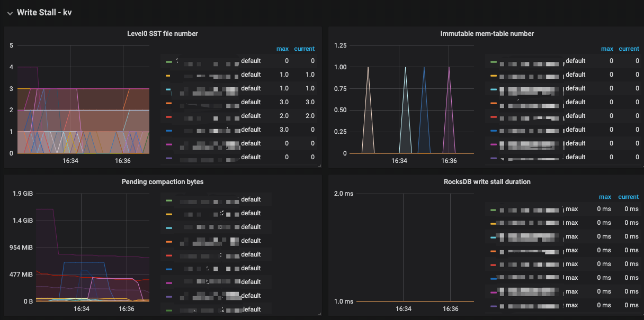Open RocksDB write stall duration title menu

[x=487, y=181]
